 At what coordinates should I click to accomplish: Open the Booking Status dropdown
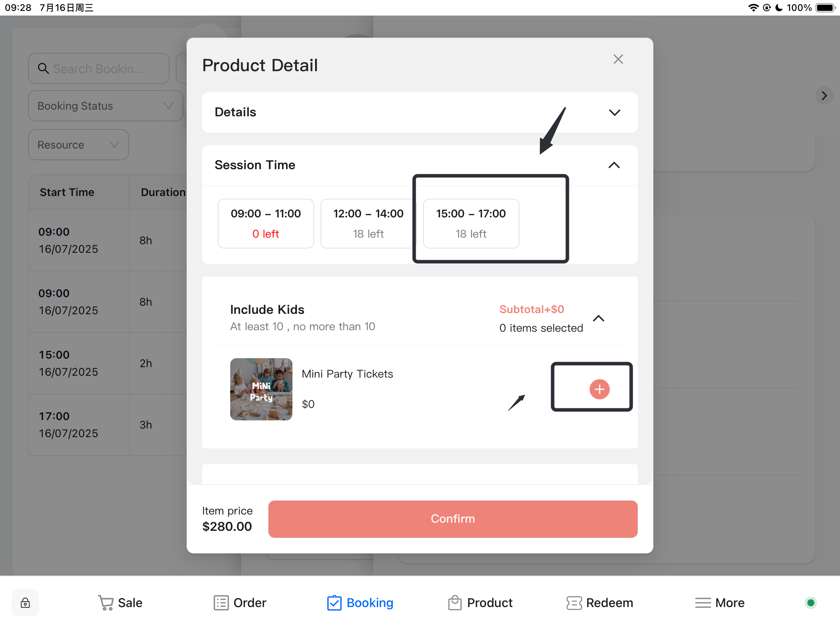pos(105,106)
